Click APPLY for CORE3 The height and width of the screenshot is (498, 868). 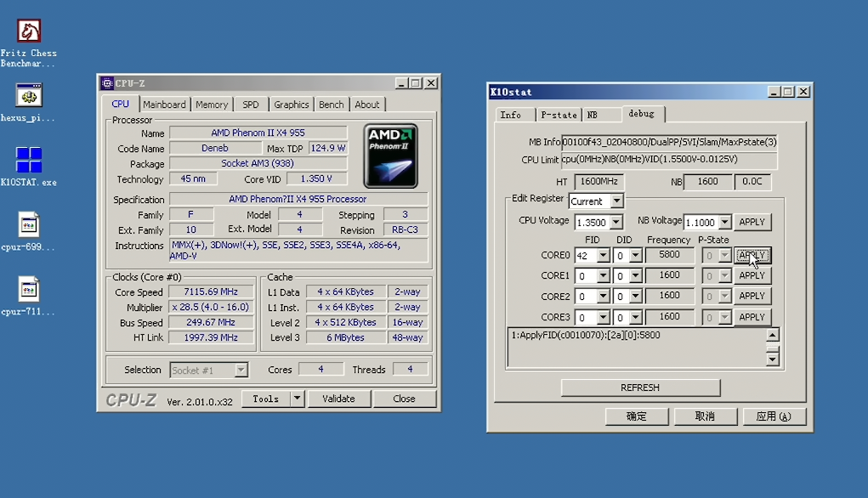(752, 317)
